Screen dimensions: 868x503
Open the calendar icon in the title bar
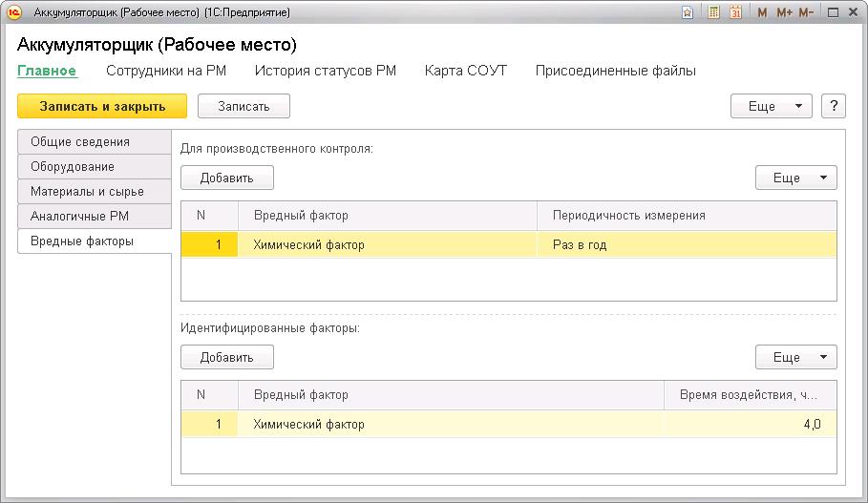point(735,12)
